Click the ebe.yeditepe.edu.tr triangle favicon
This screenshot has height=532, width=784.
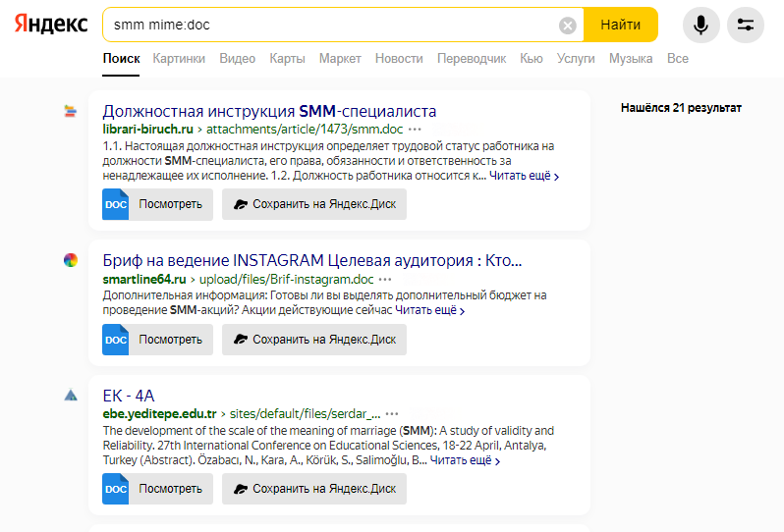point(71,396)
